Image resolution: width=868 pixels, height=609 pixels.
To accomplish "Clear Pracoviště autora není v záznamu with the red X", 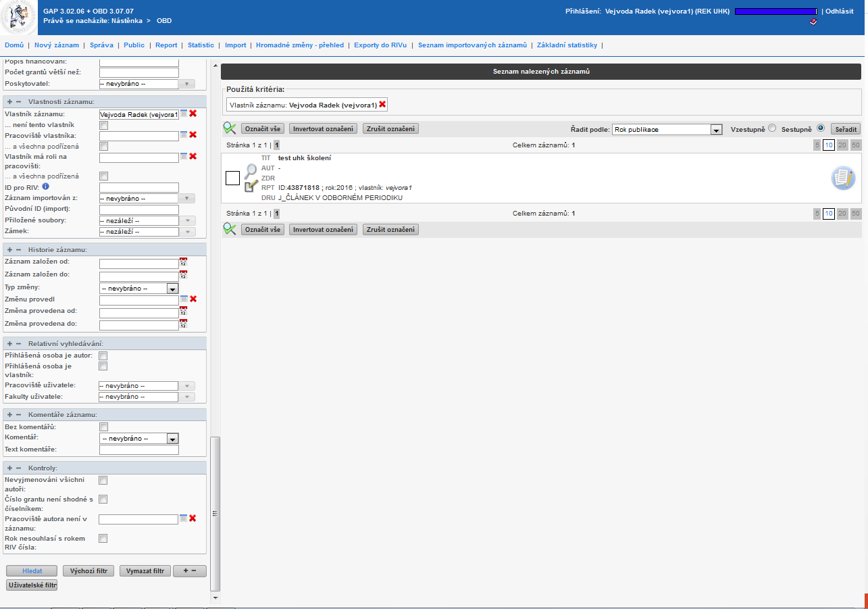I will (193, 518).
